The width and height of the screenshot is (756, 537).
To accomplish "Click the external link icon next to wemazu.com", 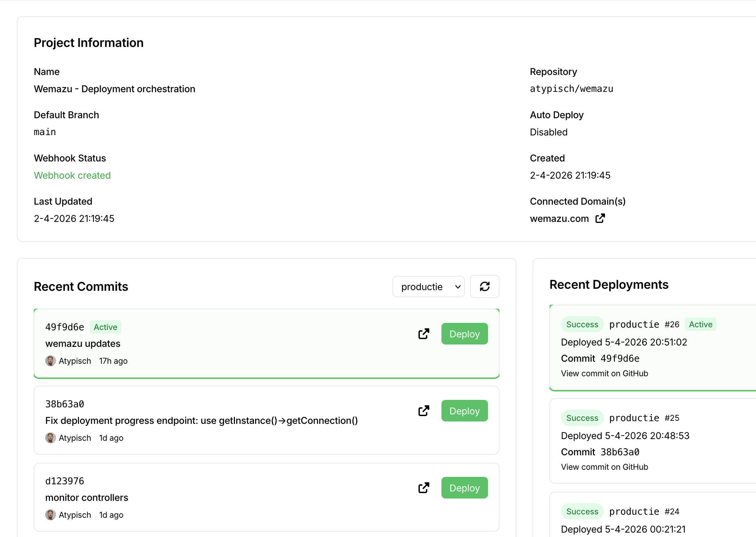I will (x=600, y=218).
